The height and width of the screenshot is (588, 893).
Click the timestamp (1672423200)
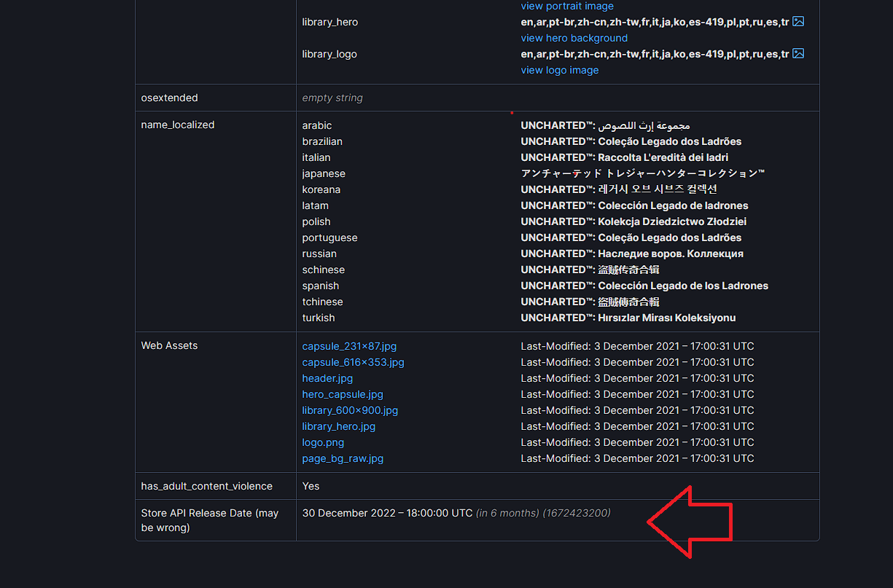pos(577,513)
